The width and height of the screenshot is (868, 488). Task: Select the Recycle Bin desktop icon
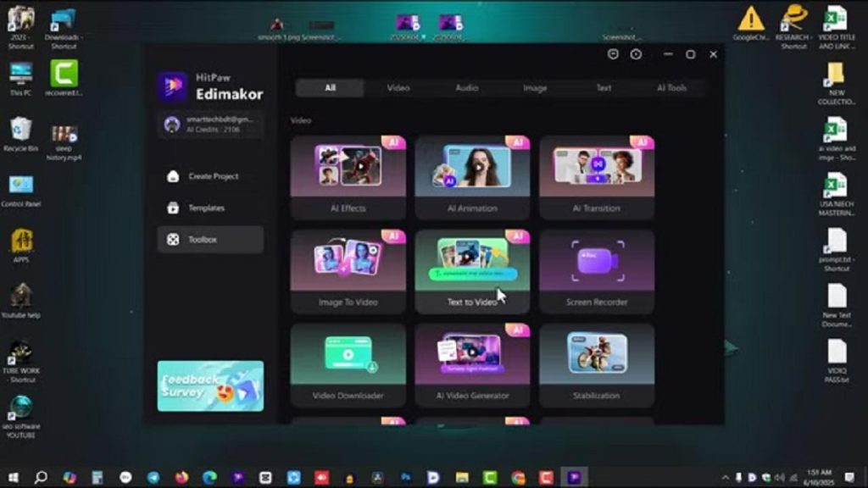tap(21, 135)
